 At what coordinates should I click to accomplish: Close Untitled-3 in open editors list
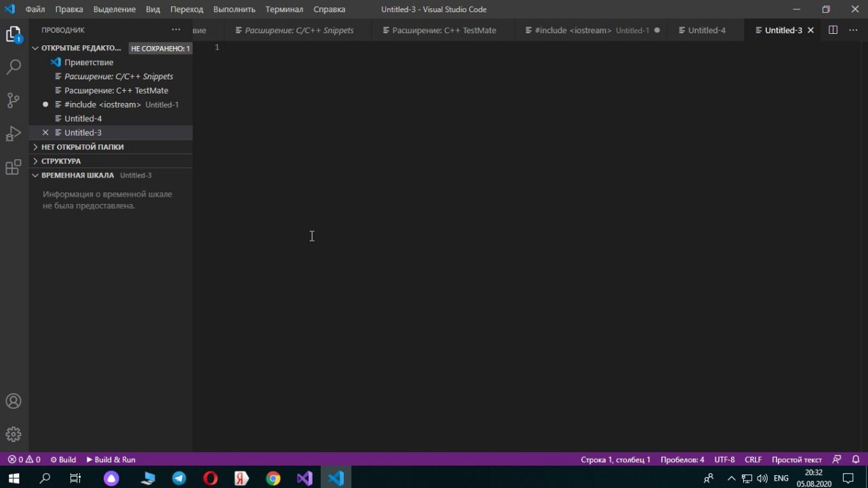pyautogui.click(x=45, y=133)
